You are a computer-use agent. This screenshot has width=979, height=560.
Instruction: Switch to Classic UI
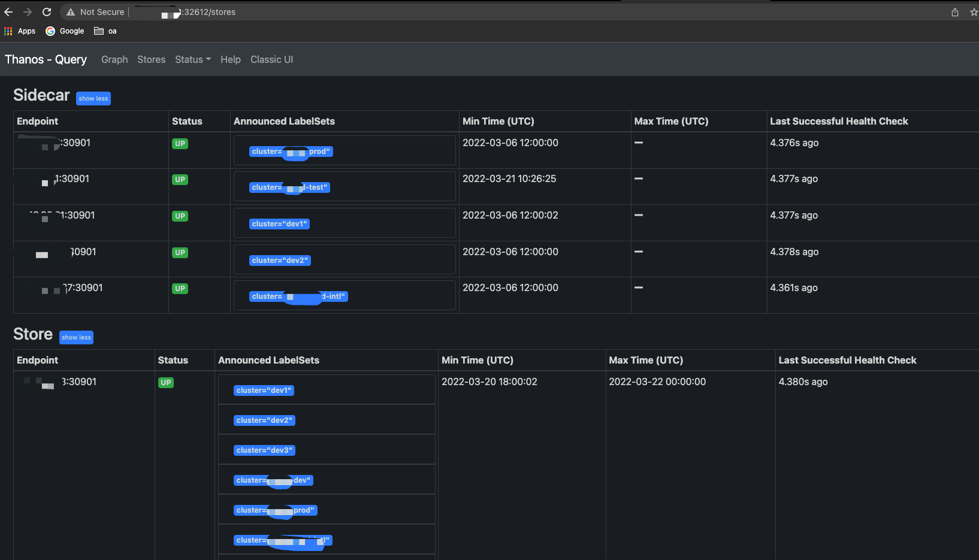[x=271, y=59]
